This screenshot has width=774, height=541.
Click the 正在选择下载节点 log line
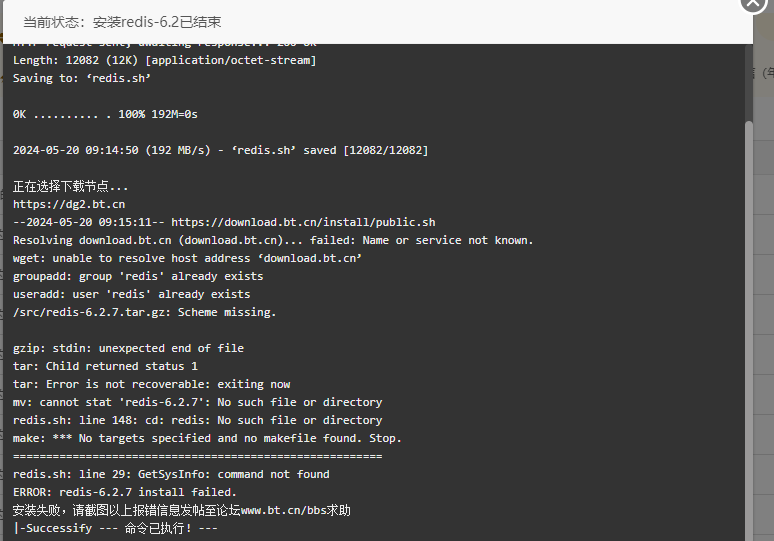71,186
